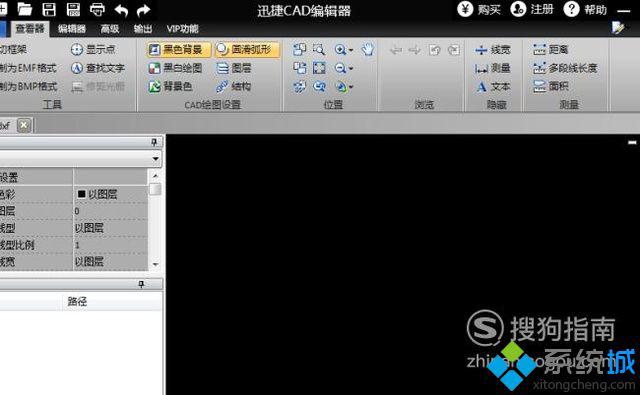Click the 购买 purchase button
Image resolution: width=640 pixels, height=395 pixels.
pos(479,9)
